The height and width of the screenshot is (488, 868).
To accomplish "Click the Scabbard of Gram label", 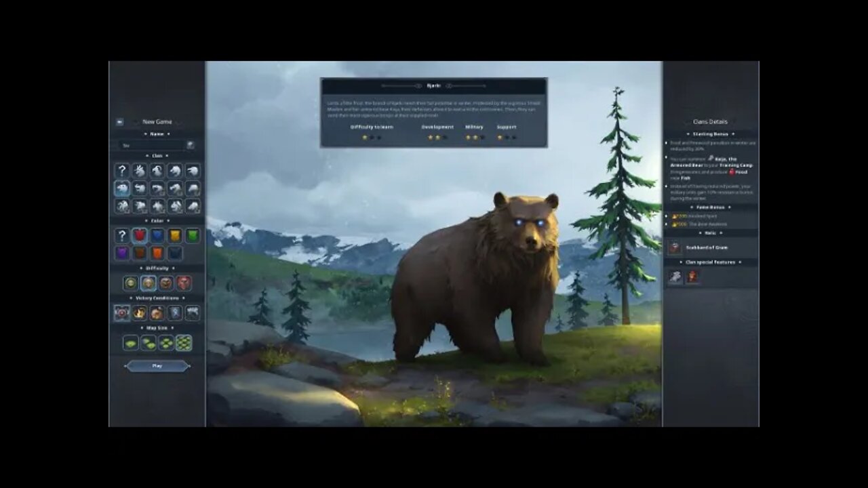I will point(705,247).
